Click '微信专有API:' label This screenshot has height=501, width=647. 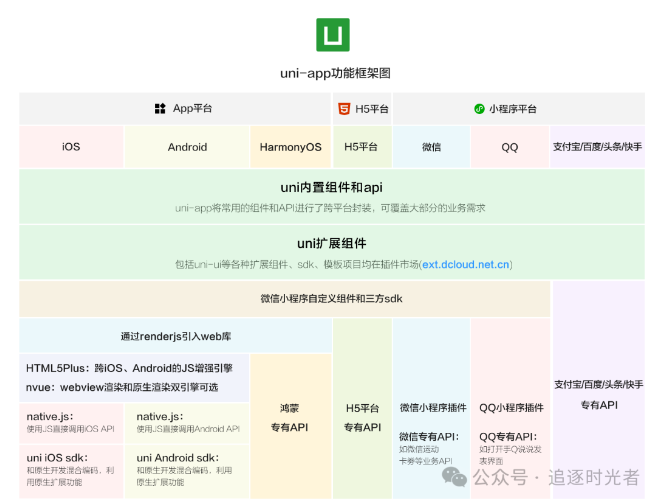tap(429, 437)
